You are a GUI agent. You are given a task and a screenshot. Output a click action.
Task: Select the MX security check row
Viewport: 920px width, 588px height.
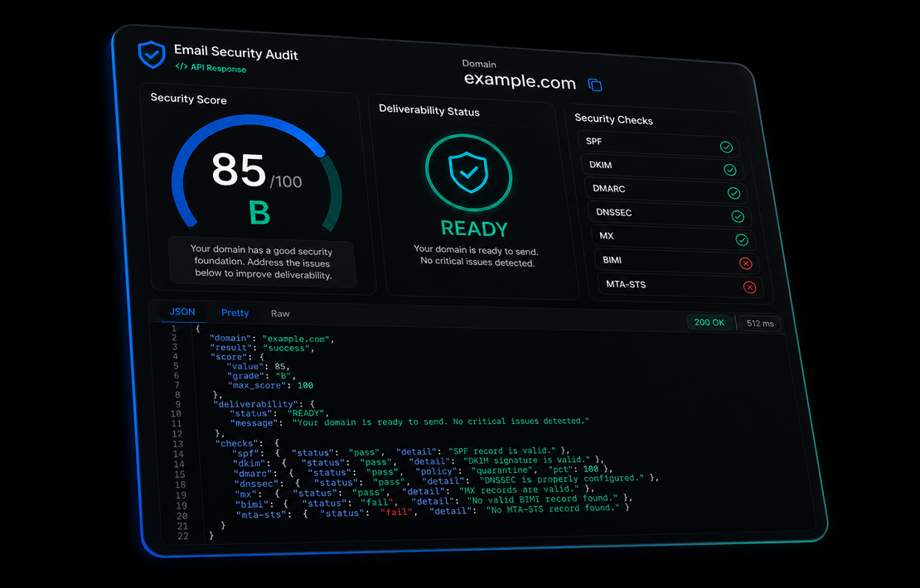[x=674, y=238]
